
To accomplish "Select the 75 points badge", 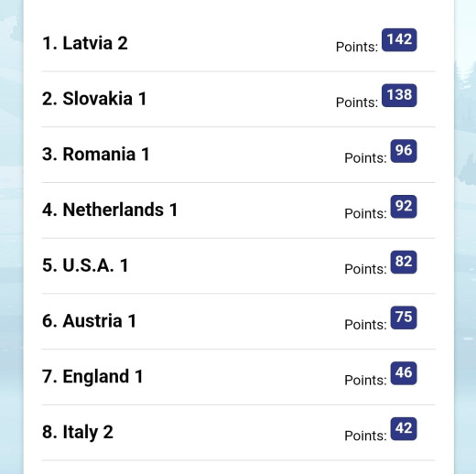I will pos(404,318).
